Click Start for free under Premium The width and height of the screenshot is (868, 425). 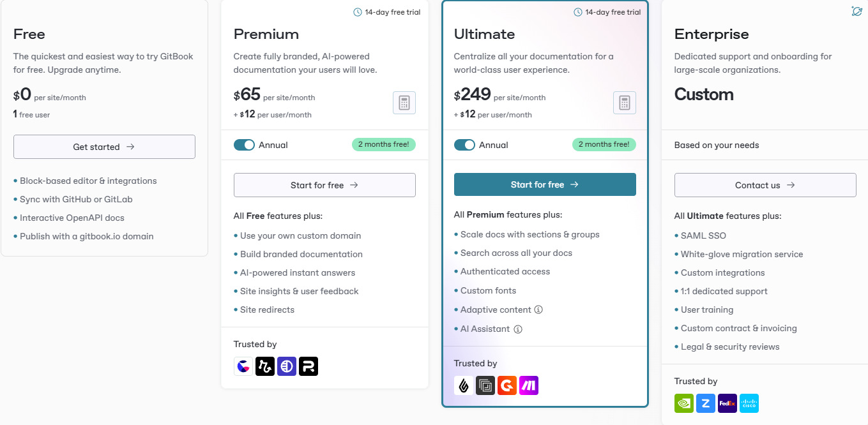324,185
